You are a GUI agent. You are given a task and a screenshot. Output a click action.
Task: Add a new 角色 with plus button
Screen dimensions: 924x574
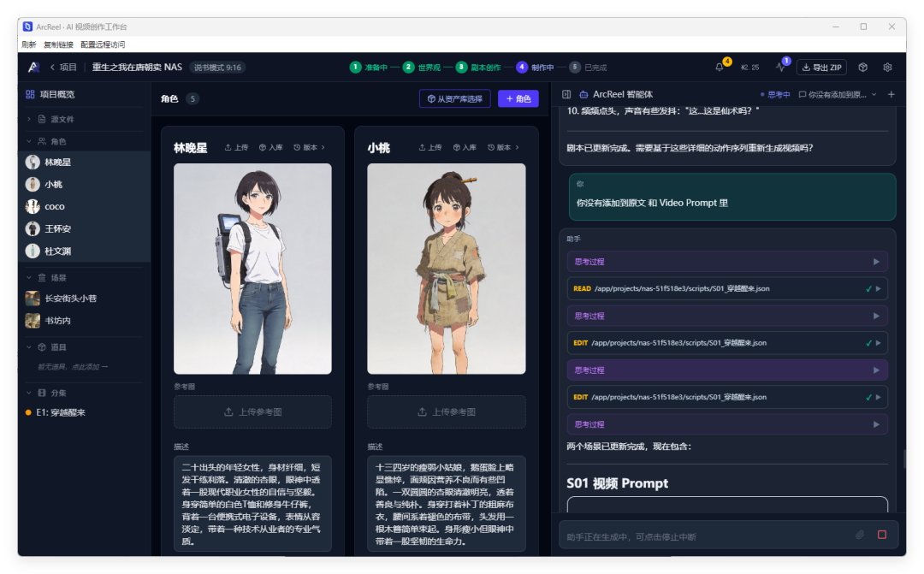coord(518,98)
